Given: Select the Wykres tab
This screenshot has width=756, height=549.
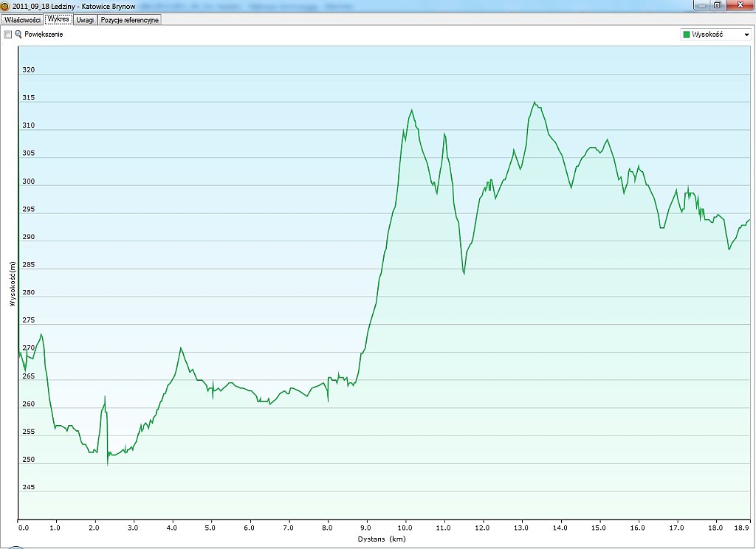Looking at the screenshot, I should 58,20.
